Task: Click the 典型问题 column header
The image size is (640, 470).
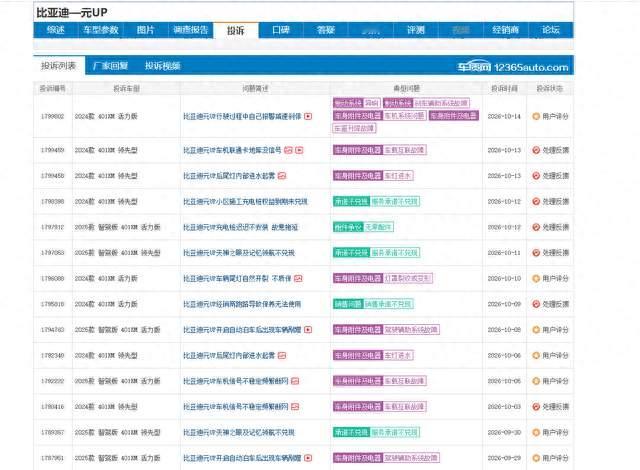Action: pyautogui.click(x=406, y=89)
